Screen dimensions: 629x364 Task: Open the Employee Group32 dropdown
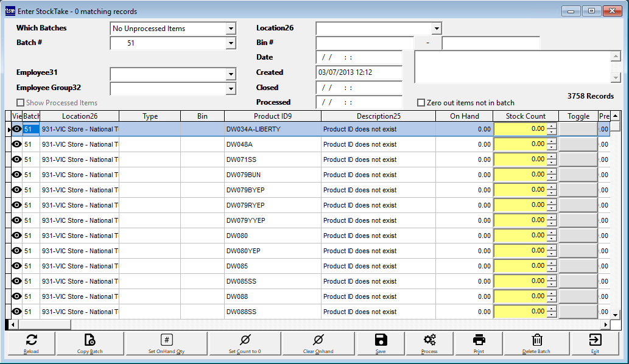pyautogui.click(x=231, y=89)
